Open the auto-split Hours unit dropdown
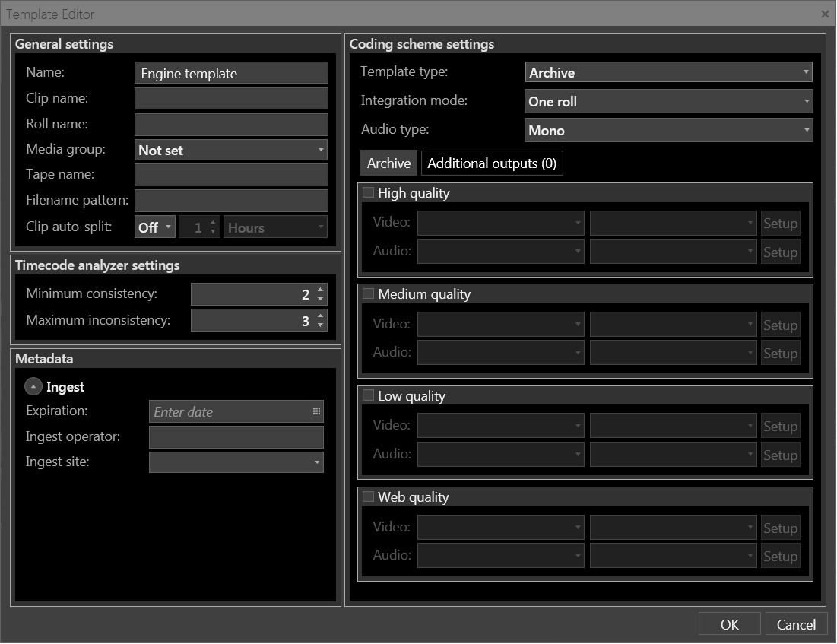Viewport: 837px width, 644px height. pos(275,227)
